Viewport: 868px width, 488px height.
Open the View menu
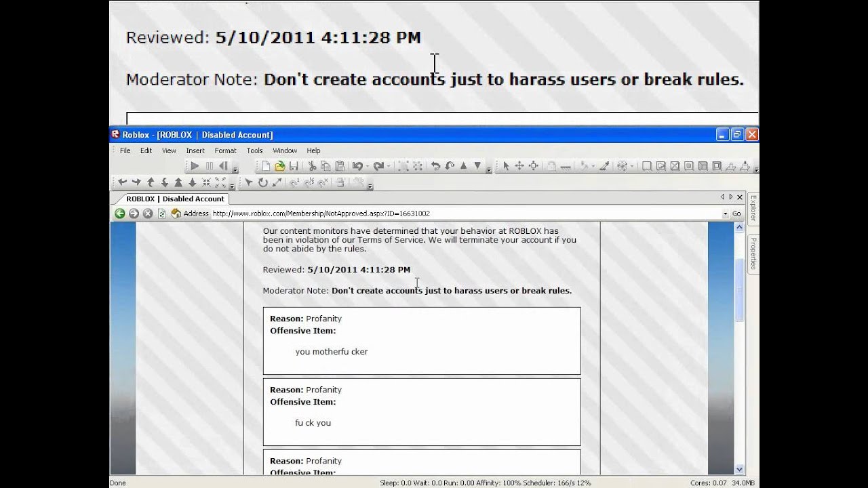pos(169,150)
